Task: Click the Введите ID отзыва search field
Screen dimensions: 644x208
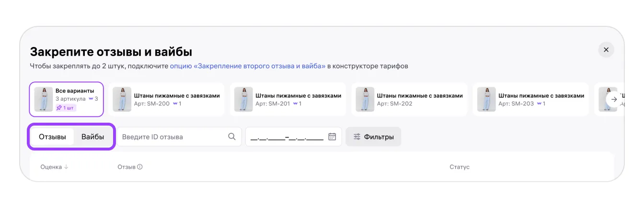Action: [x=172, y=137]
